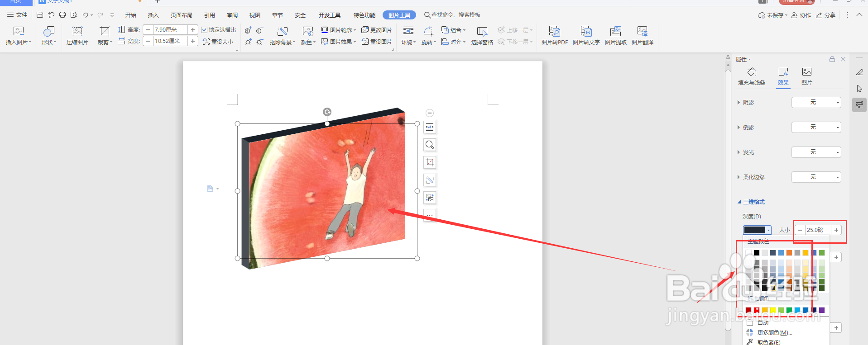
Task: Click the Rotate (旋转) icon
Action: [x=428, y=32]
